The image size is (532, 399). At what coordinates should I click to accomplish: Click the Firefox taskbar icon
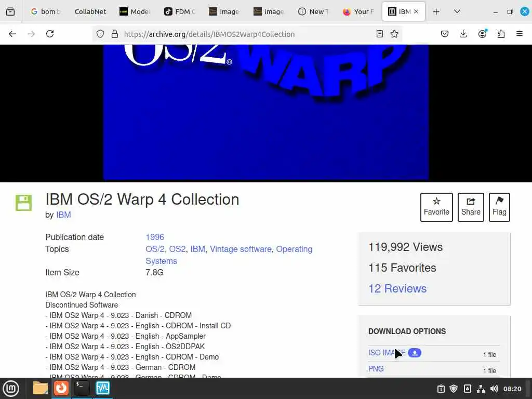61,388
